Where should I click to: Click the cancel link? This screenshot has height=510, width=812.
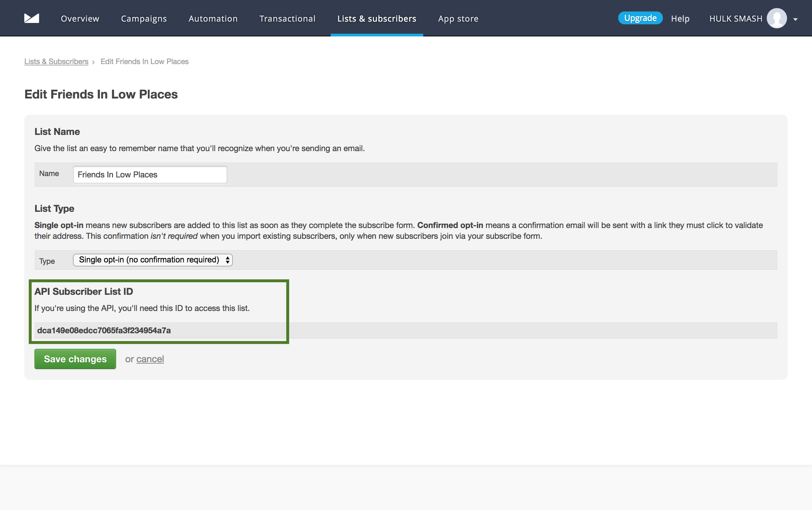point(150,359)
